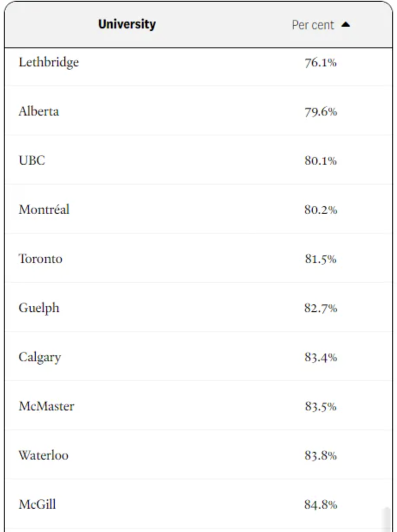Screen dimensions: 397x532
Task: Sort table by University column header
Action: click(x=127, y=24)
